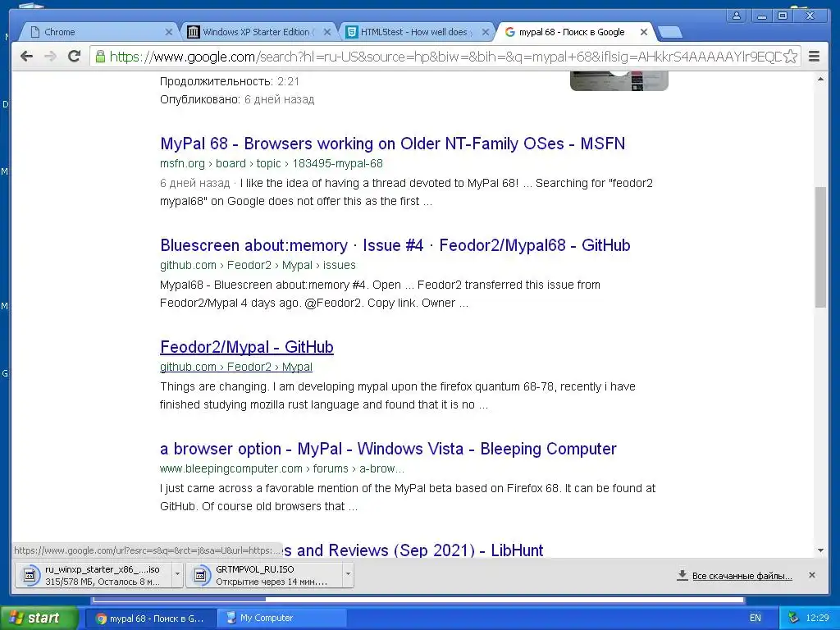Open Feodor2/Mypal - GitHub result
This screenshot has width=840, height=630.
[x=246, y=347]
